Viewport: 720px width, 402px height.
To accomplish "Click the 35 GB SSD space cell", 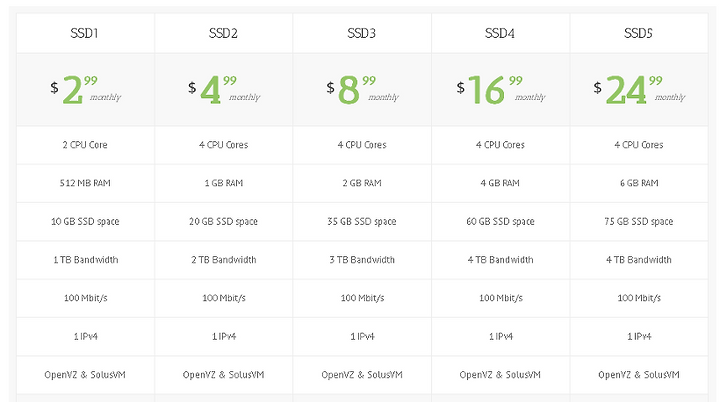I will tap(362, 221).
